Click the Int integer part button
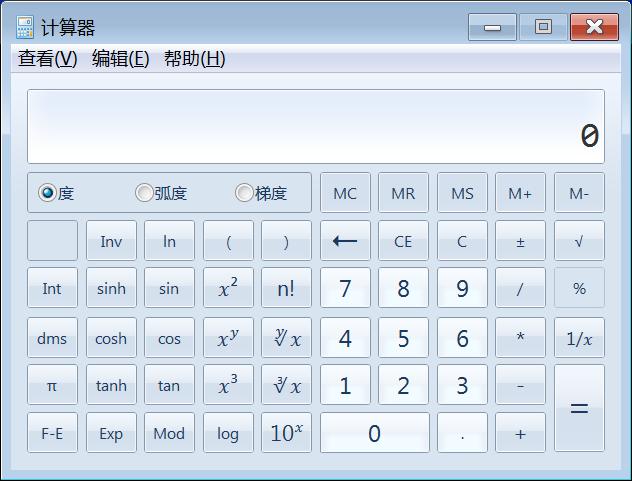This screenshot has height=481, width=632. click(52, 288)
